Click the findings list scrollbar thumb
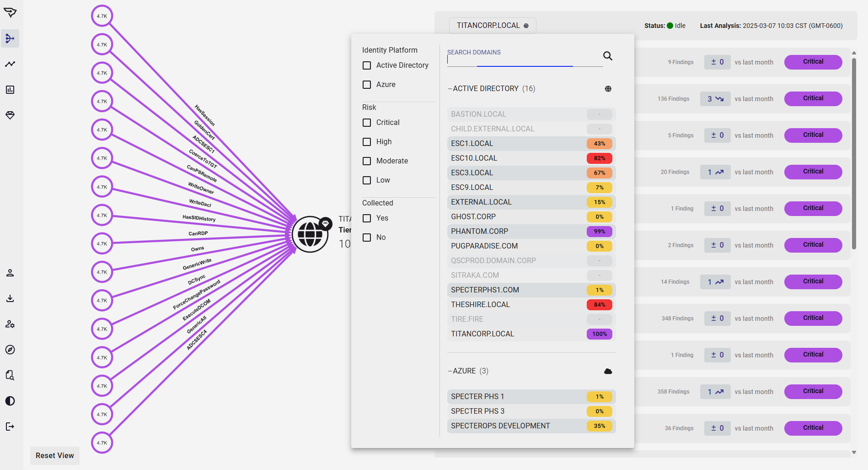This screenshot has height=470, width=868. pyautogui.click(x=854, y=154)
